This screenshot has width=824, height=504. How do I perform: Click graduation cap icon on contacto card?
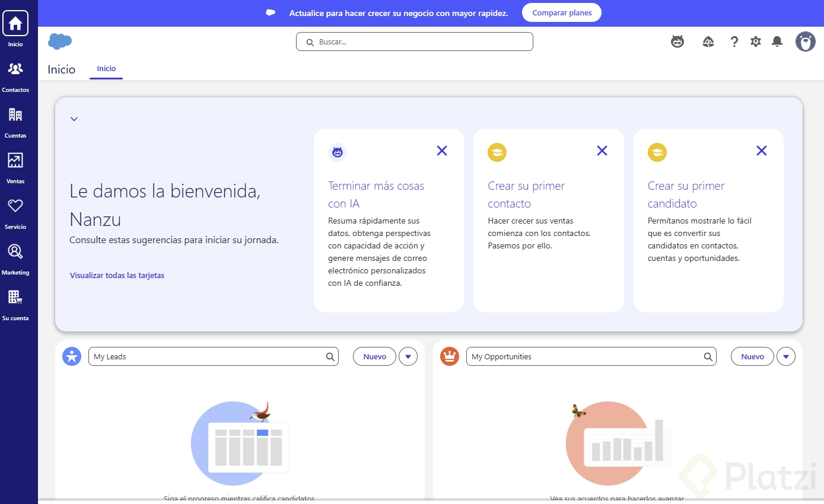(497, 152)
